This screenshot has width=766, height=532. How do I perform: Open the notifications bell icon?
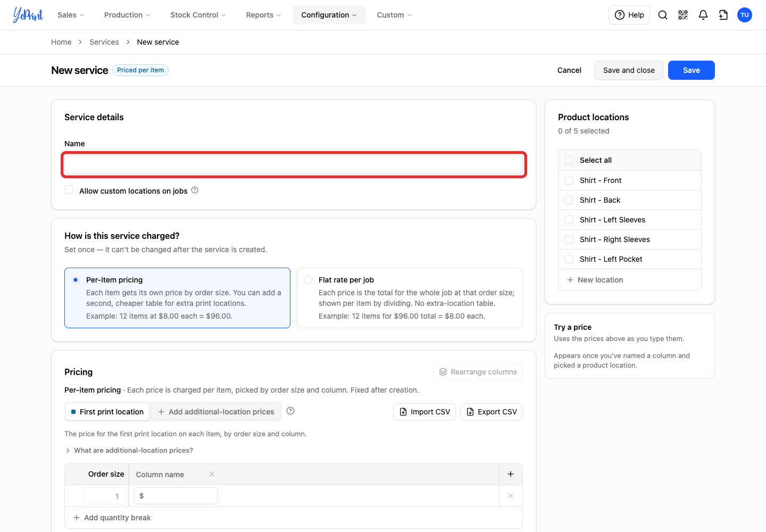703,15
